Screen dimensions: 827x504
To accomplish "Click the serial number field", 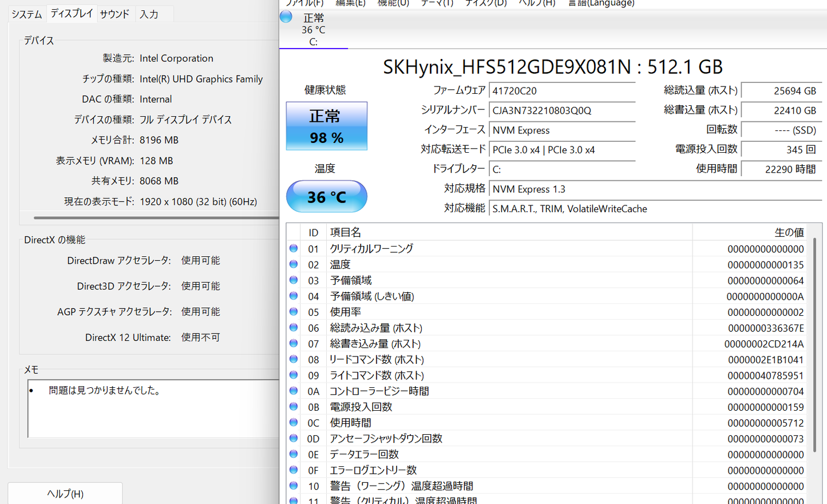I will (562, 110).
